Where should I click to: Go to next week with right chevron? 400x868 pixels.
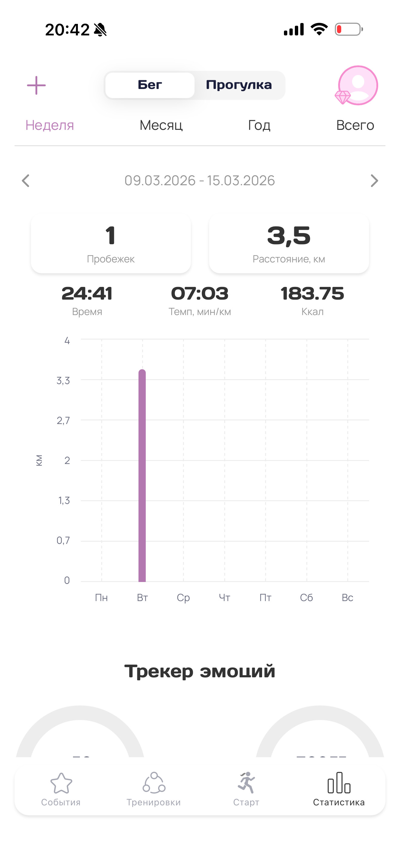374,181
